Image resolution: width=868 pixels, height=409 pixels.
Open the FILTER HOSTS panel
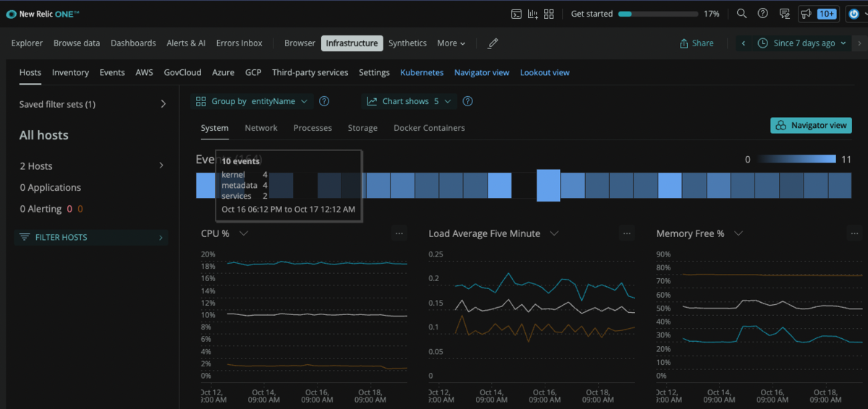coord(91,237)
